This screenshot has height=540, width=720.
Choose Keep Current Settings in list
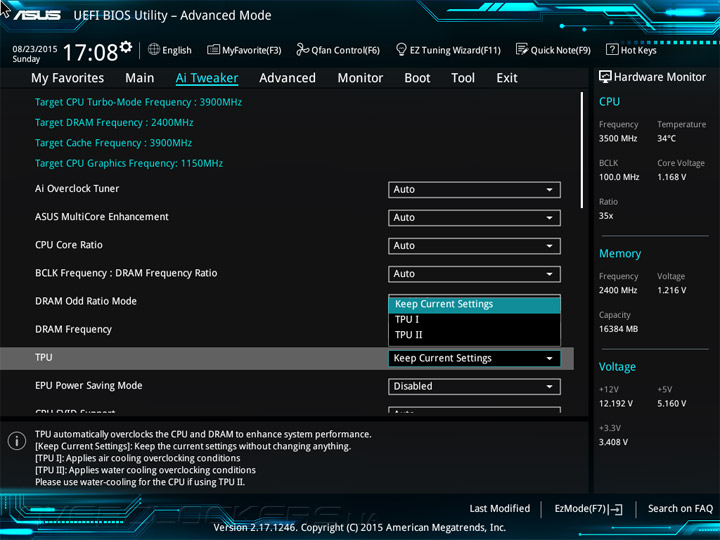[474, 304]
